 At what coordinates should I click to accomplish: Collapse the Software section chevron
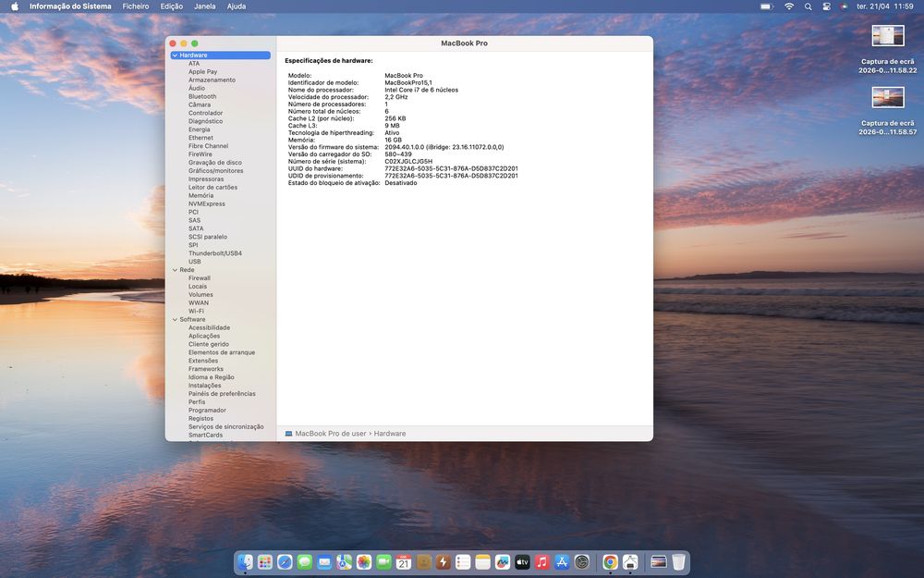[x=175, y=320]
